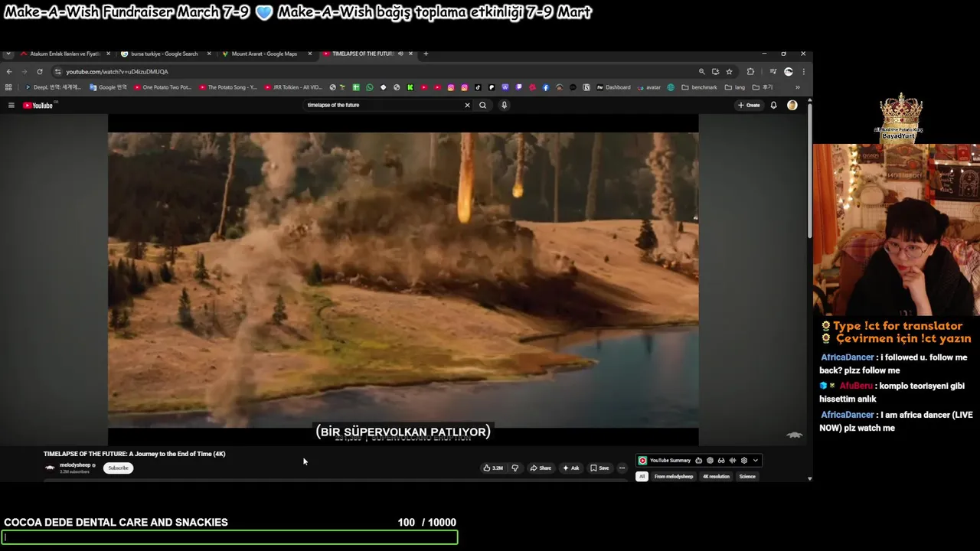Click AfuBeru's username in chat overlay
This screenshot has width=980, height=551.
pos(856,386)
